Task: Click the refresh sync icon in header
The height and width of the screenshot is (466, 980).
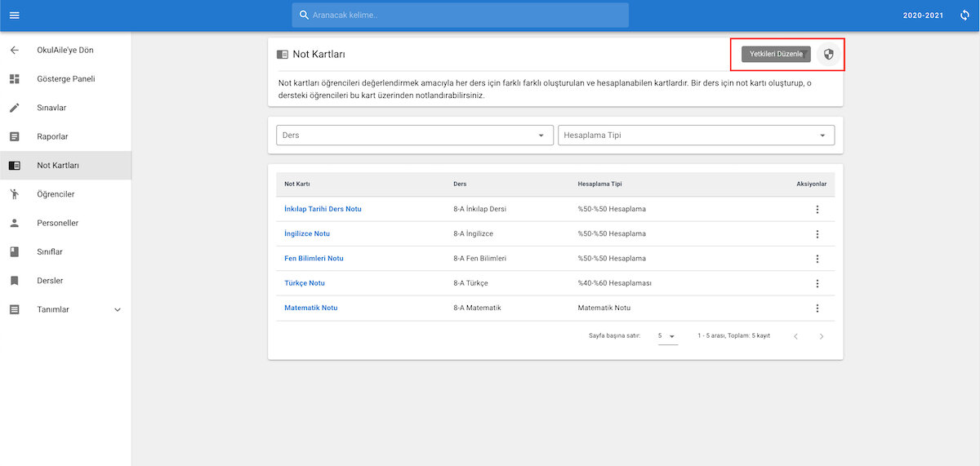Action: [x=964, y=16]
